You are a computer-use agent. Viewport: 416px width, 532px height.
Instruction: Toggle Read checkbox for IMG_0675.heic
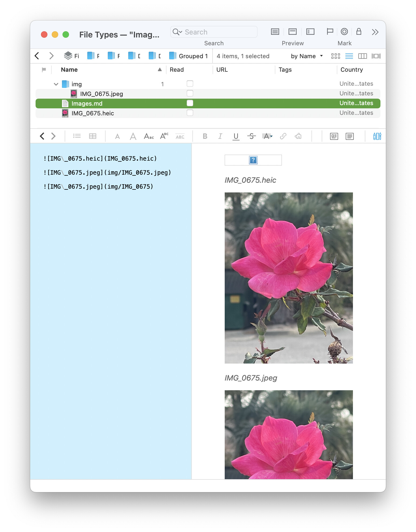click(190, 113)
